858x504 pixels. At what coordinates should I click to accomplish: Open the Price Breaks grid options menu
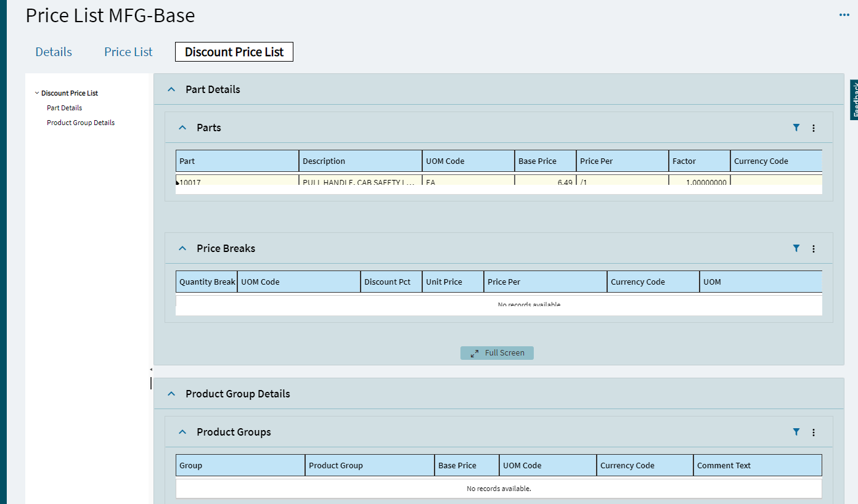(814, 249)
